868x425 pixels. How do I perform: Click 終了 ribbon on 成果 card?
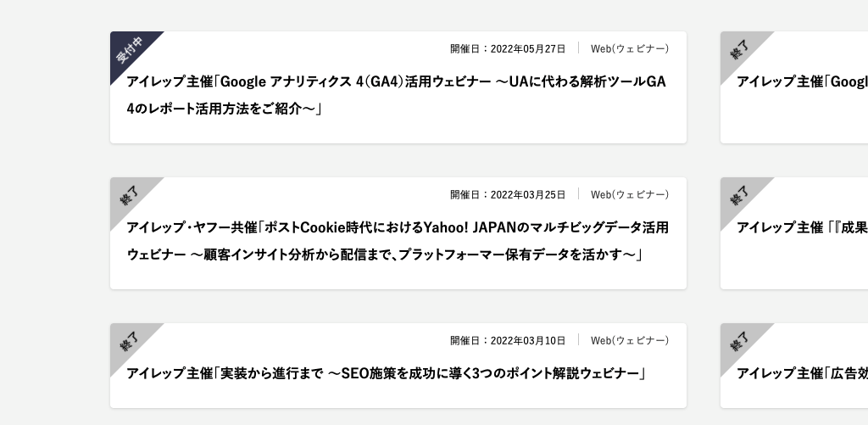pyautogui.click(x=739, y=195)
